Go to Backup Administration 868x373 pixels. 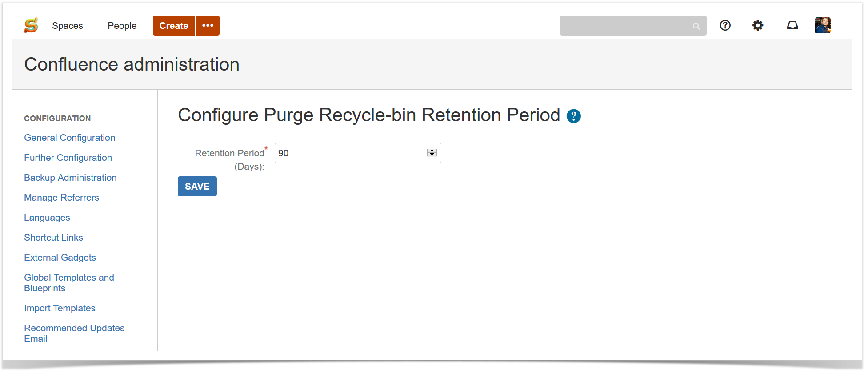coord(70,178)
